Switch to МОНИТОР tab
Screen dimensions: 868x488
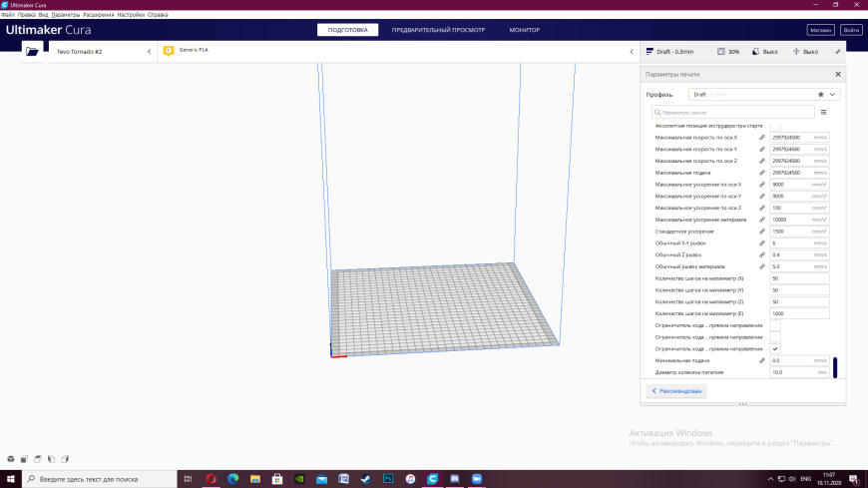(x=524, y=30)
